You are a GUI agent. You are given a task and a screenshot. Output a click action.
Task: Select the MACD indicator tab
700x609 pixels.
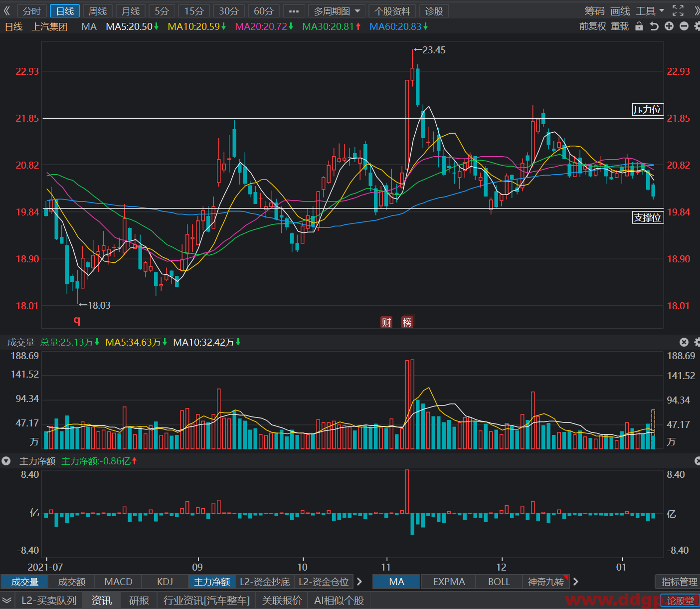tap(118, 582)
